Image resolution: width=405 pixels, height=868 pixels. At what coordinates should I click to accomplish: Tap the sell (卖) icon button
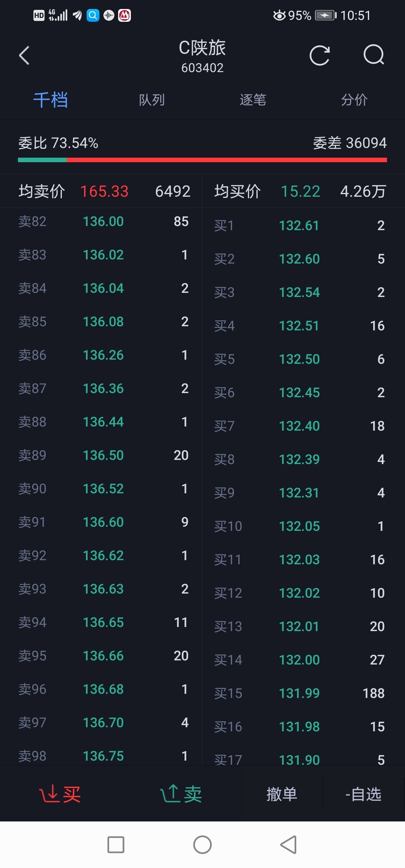coord(181,794)
